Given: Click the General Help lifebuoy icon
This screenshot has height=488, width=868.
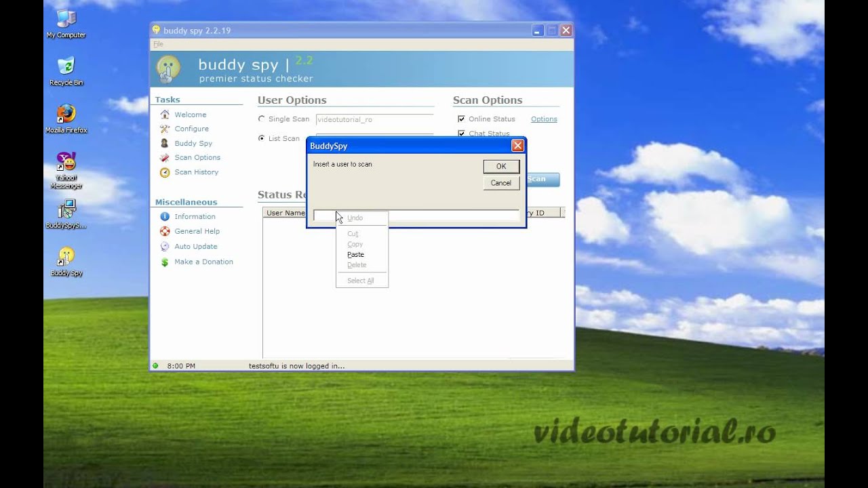Looking at the screenshot, I should tap(165, 231).
